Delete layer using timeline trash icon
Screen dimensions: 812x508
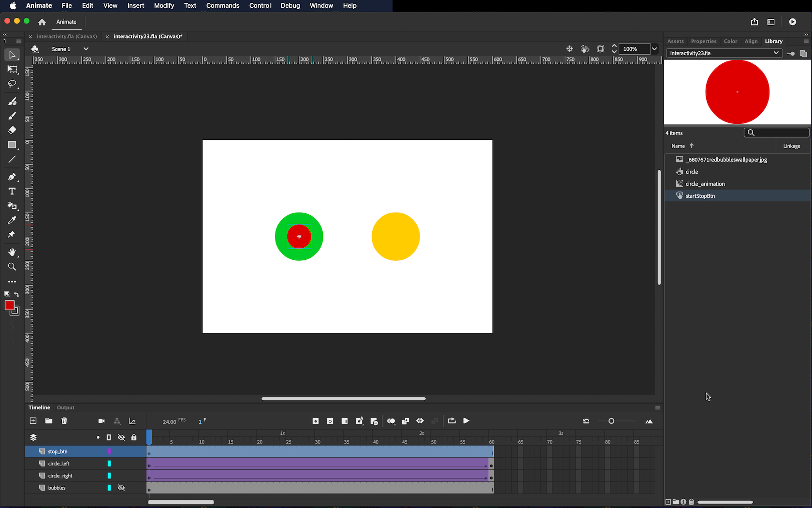(x=64, y=421)
